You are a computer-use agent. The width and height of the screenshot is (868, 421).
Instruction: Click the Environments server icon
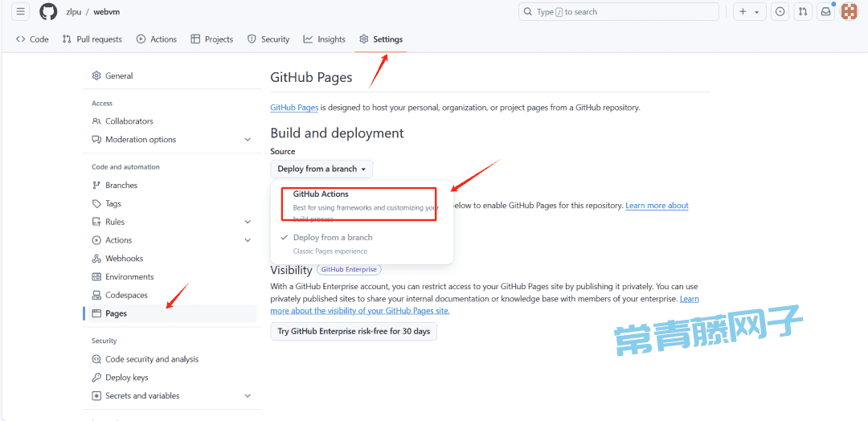96,276
